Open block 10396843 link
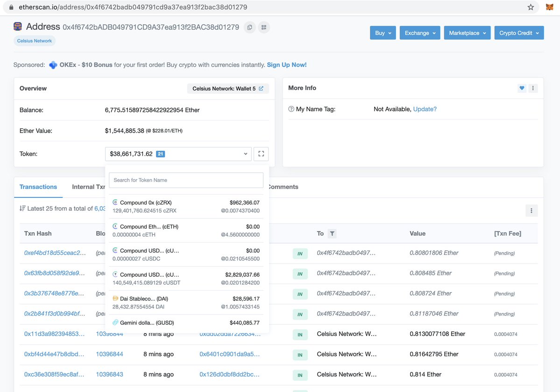Viewport: 560px width, 392px height. click(x=109, y=375)
